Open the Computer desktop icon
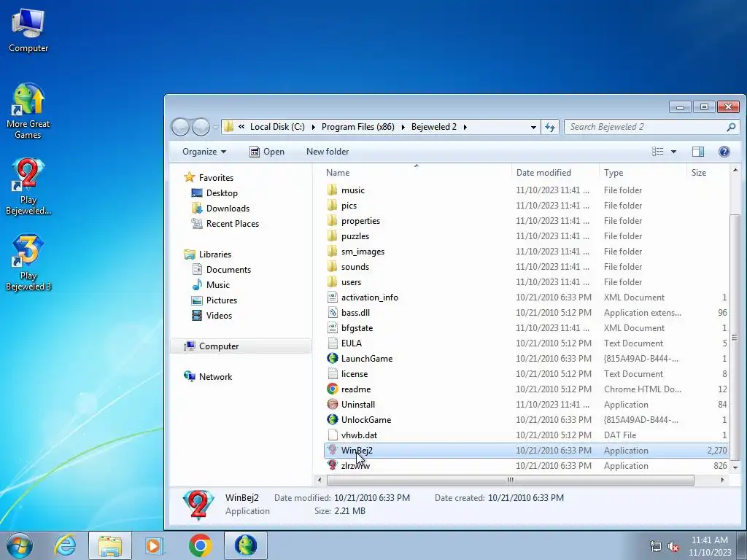This screenshot has width=747, height=560. tap(28, 30)
